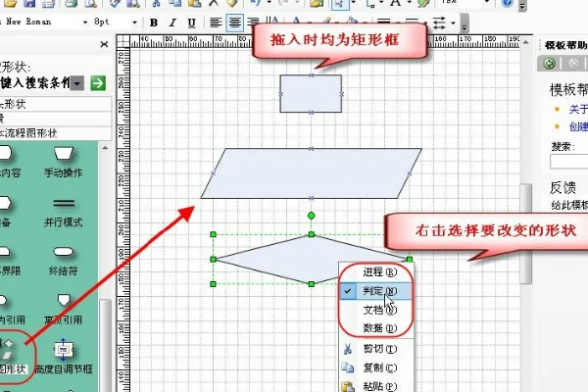Select the 高度自调节框 shape in stencil
The height and width of the screenshot is (392, 588).
(x=64, y=357)
